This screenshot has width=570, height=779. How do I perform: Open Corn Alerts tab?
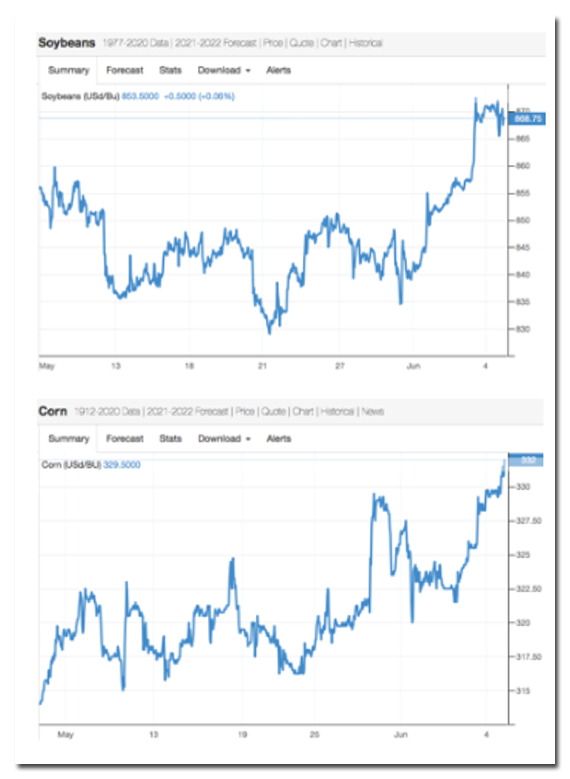(279, 439)
